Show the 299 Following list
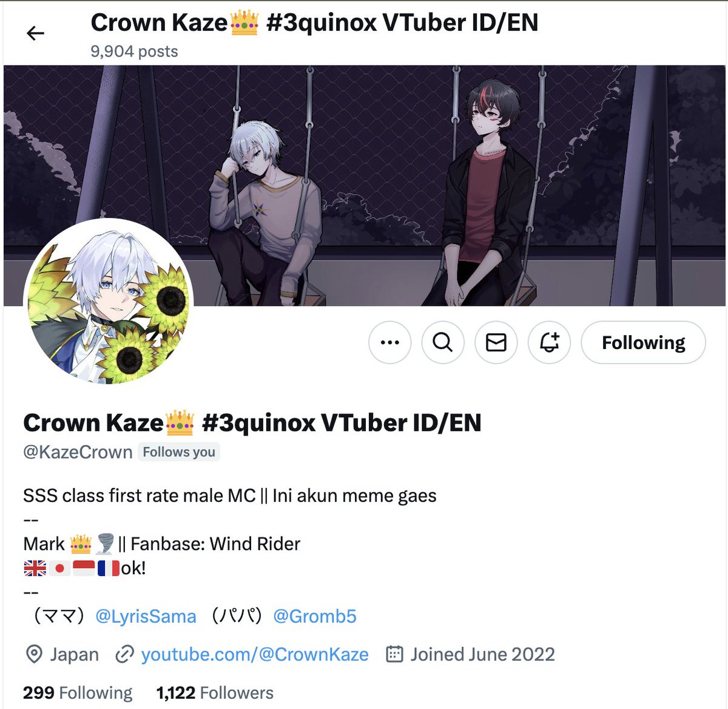The width and height of the screenshot is (728, 709). (78, 693)
